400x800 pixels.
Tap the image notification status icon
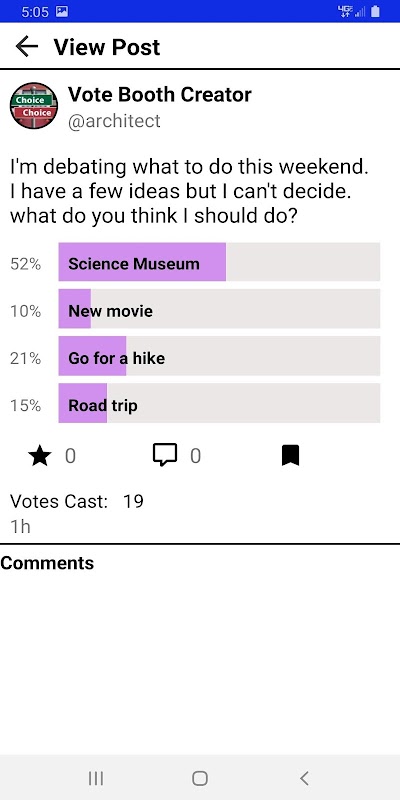pos(62,11)
